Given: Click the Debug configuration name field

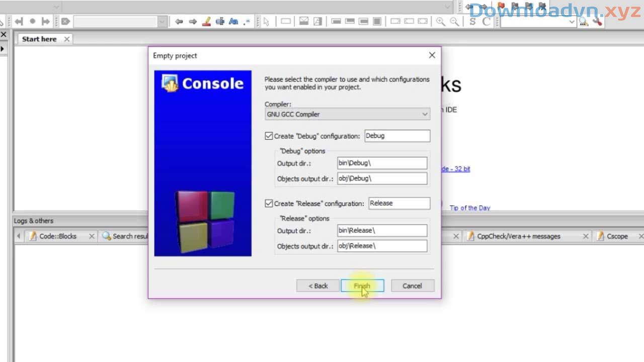Looking at the screenshot, I should (x=397, y=136).
